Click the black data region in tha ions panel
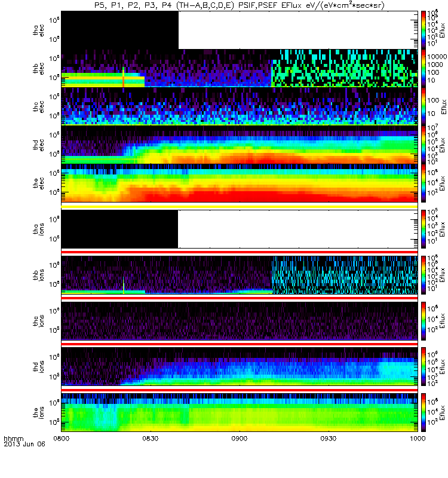Viewport: 448px width, 478px height. click(x=119, y=229)
